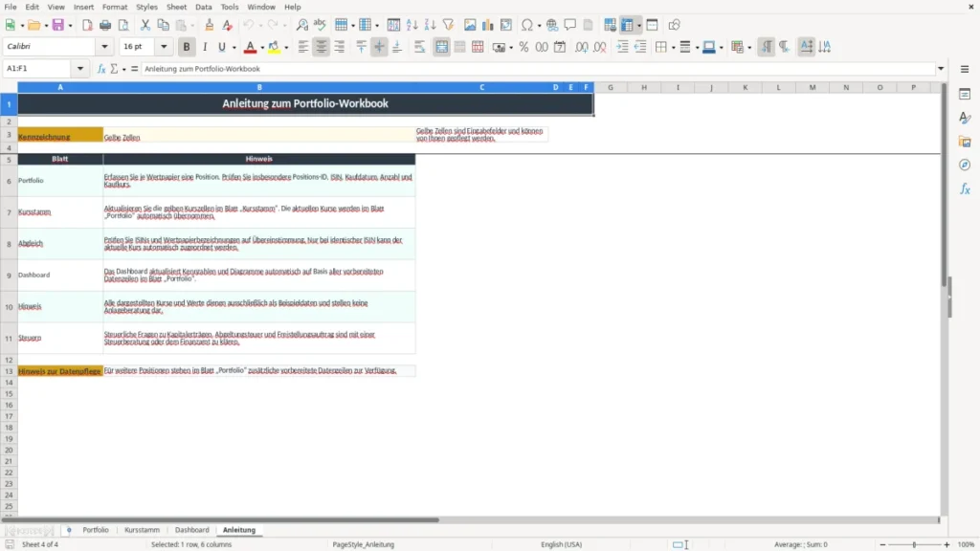Insert a special character
This screenshot has height=551, width=980.
click(527, 25)
